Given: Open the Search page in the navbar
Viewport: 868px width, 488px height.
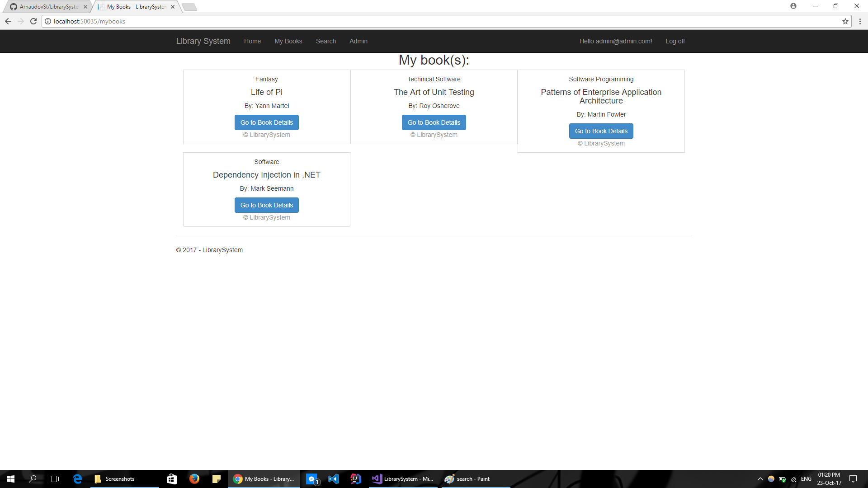Looking at the screenshot, I should tap(325, 41).
